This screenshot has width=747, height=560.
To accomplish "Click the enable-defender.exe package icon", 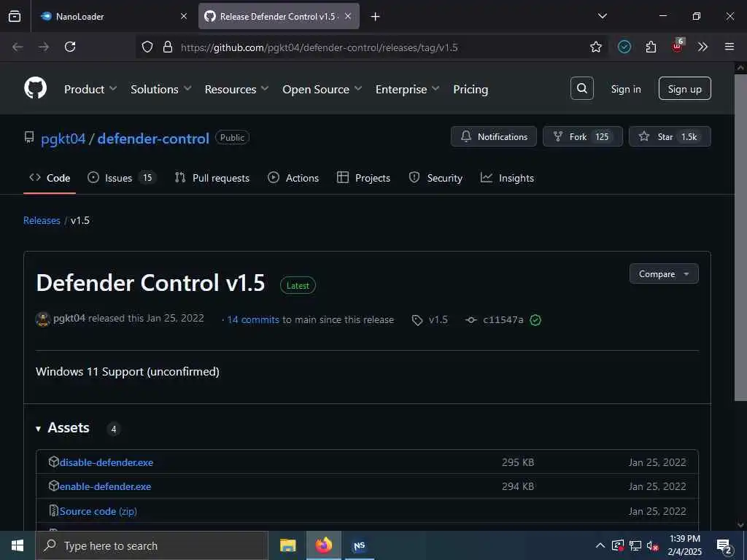I will point(53,486).
